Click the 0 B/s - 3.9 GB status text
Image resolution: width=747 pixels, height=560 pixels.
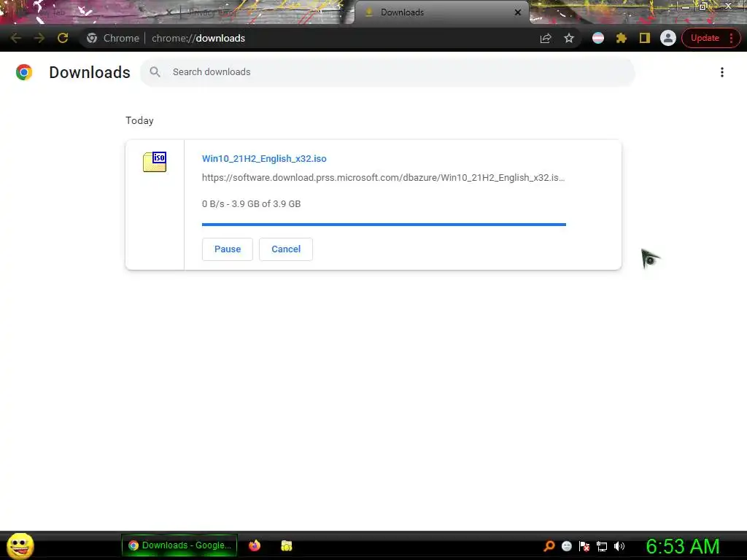point(251,204)
